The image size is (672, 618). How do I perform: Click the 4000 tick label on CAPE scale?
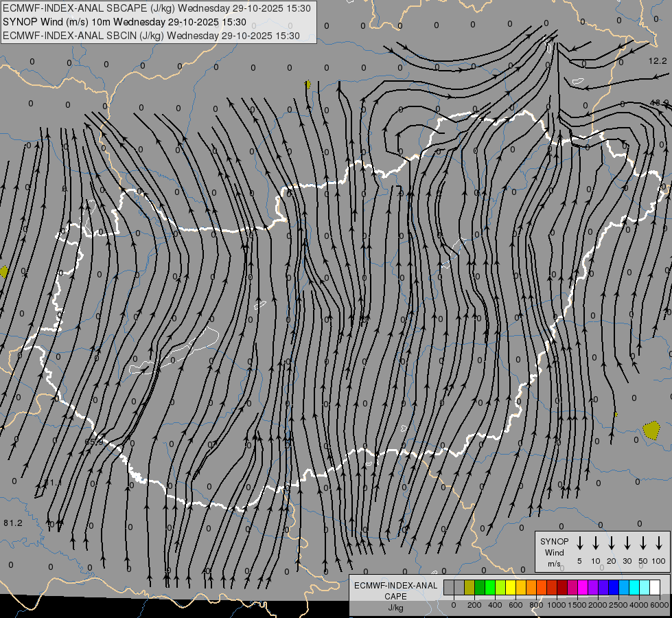639,605
